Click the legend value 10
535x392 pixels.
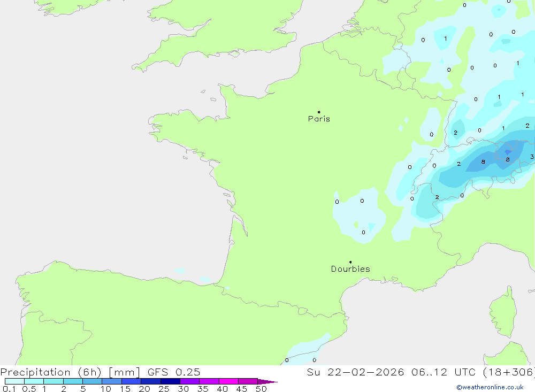106,389
